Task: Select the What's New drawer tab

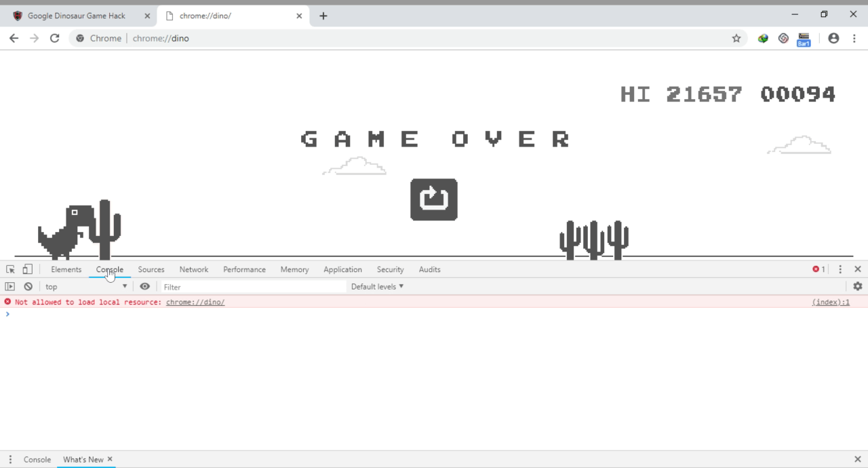Action: pyautogui.click(x=83, y=459)
